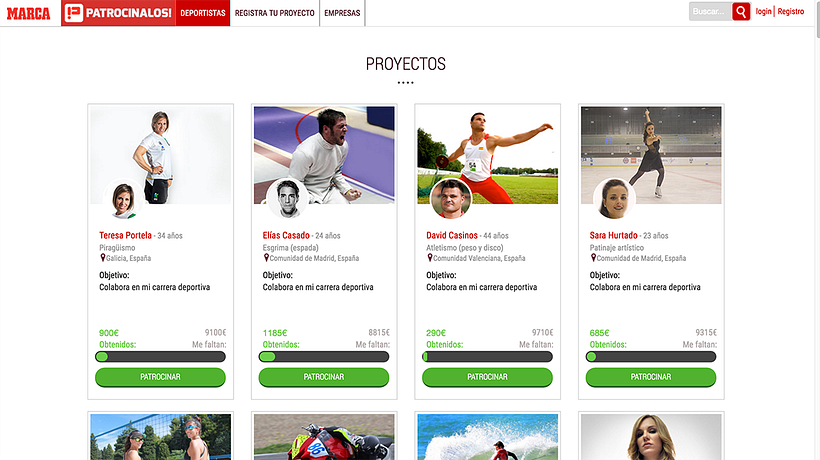Open the Empresas menu item
This screenshot has width=820, height=460.
click(342, 13)
